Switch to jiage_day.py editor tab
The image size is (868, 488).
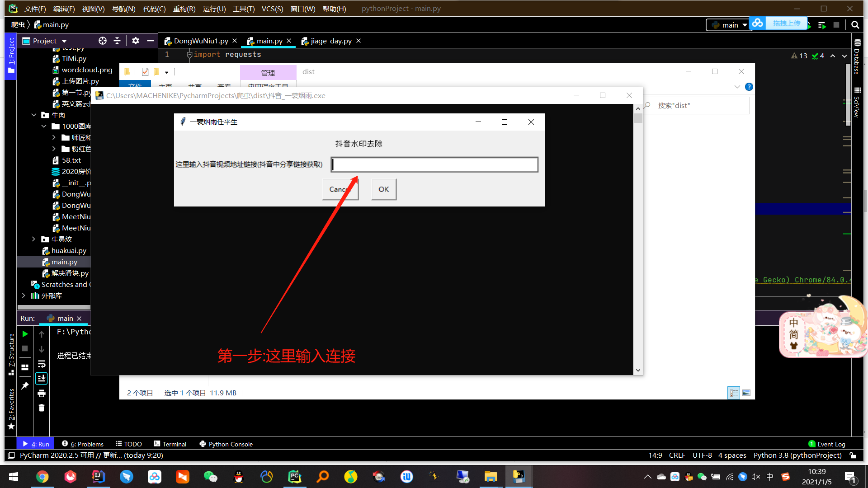(x=330, y=41)
